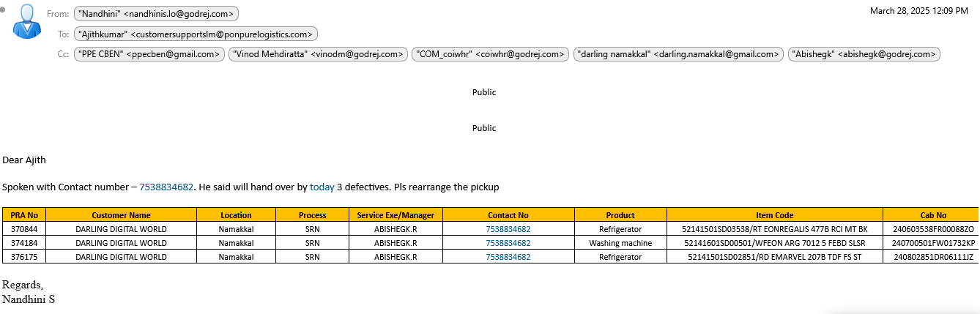
Task: Click the PPE CBEN recipient chip
Action: pos(149,53)
